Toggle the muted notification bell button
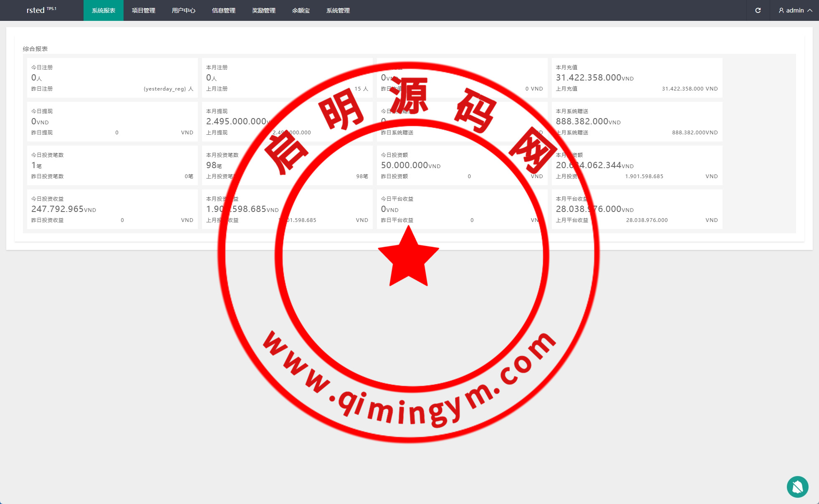Image resolution: width=819 pixels, height=504 pixels. point(797,486)
